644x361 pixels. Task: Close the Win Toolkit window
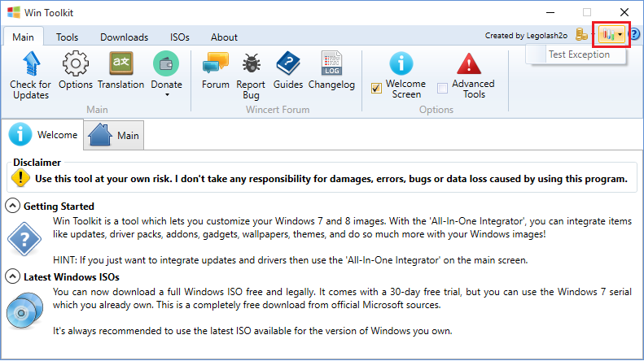(624, 12)
